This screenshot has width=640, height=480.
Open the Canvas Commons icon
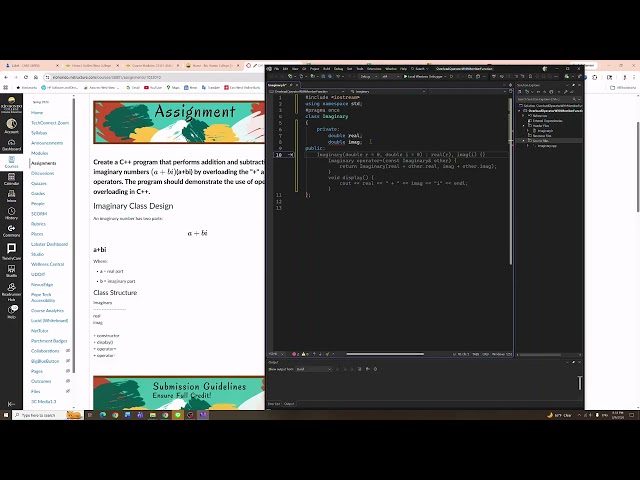(x=11, y=231)
